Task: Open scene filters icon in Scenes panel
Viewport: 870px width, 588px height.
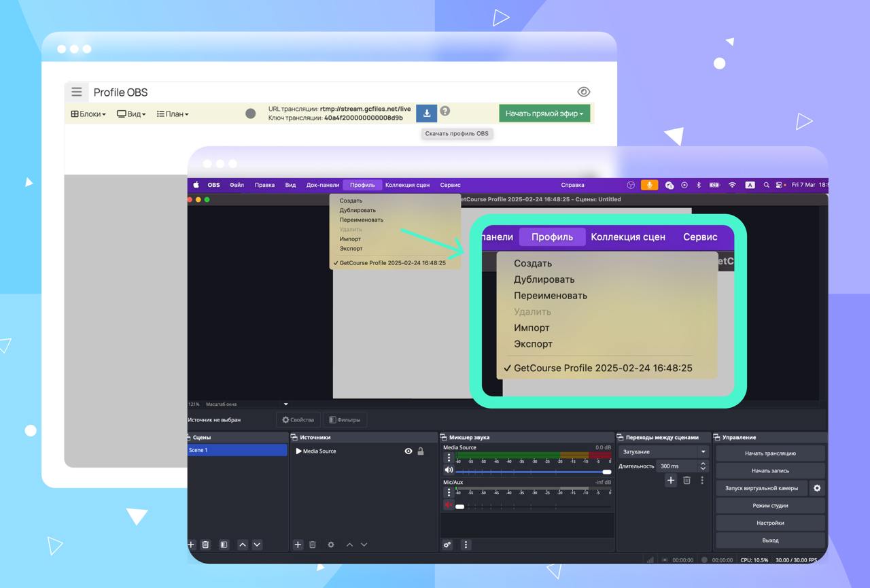Action: click(224, 544)
